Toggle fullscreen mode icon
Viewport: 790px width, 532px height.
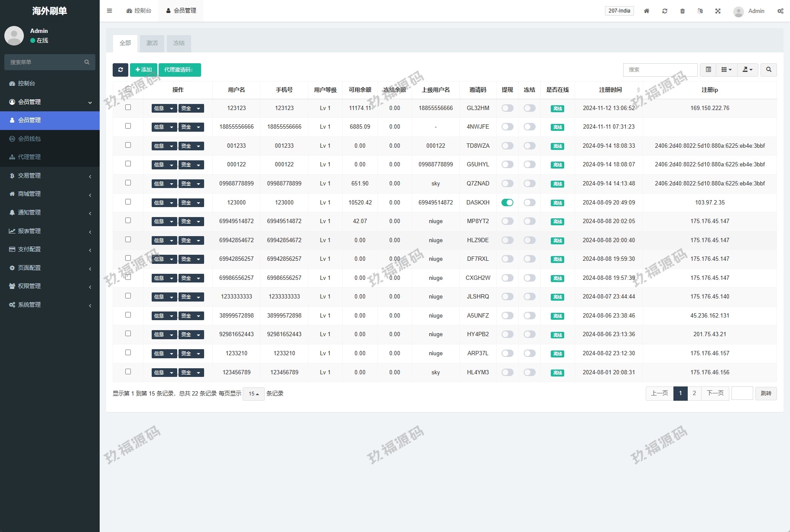pos(718,11)
